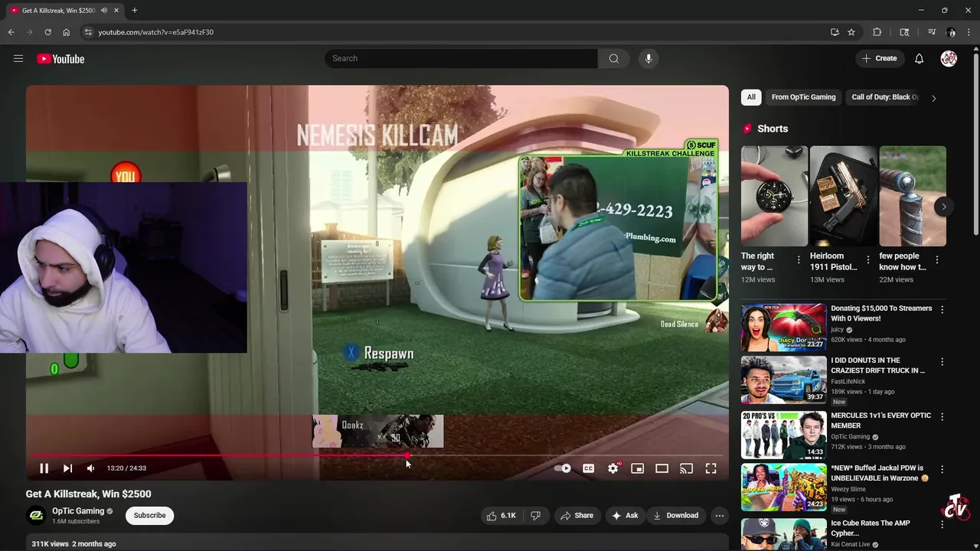Open more actions under the video

pos(719,516)
